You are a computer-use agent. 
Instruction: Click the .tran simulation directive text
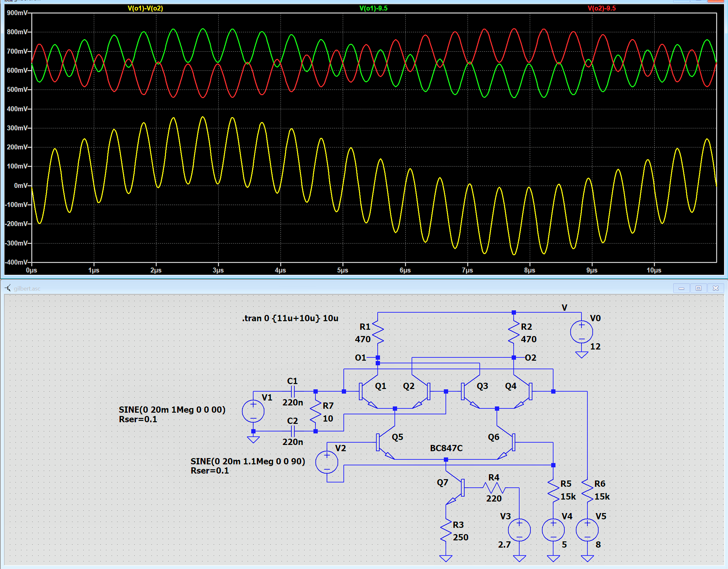point(290,318)
